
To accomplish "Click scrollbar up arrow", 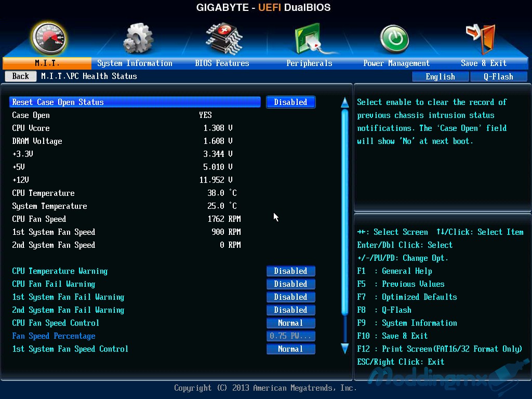I will (x=345, y=102).
